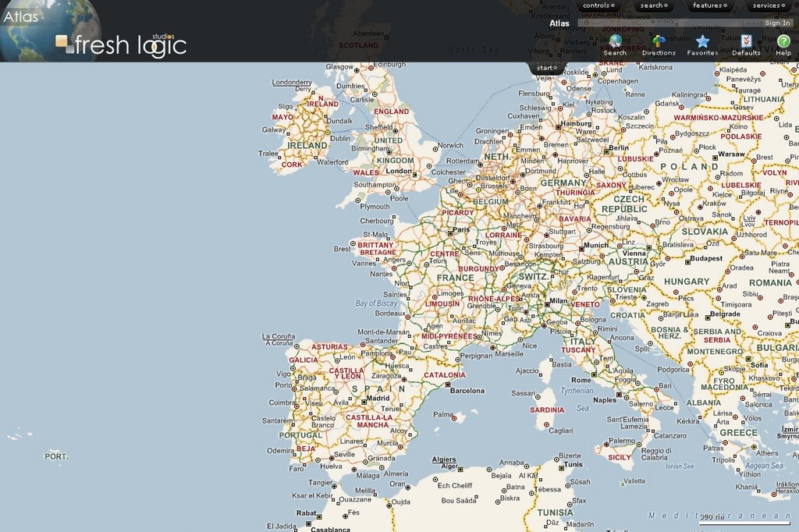Click the Budapest city label
799x532 pixels.
[706, 258]
